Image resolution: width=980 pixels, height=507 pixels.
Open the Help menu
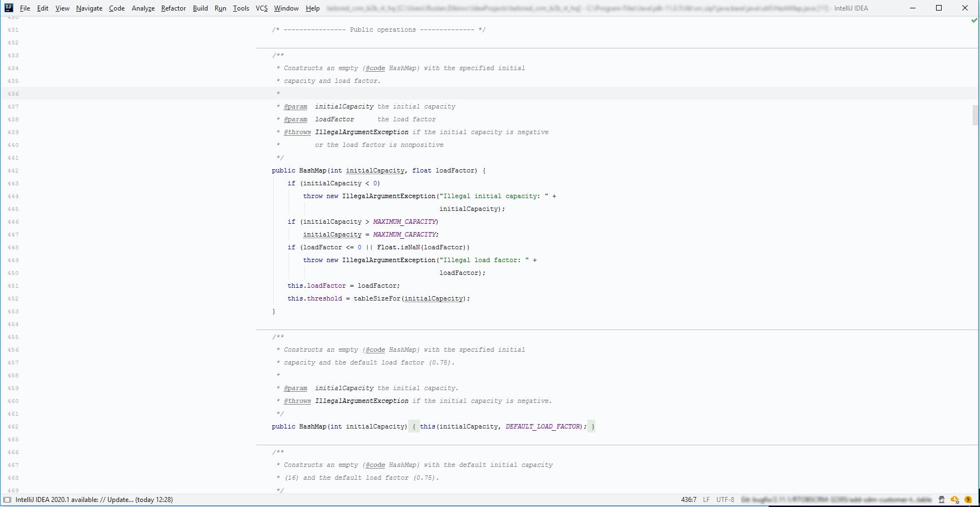(x=313, y=8)
